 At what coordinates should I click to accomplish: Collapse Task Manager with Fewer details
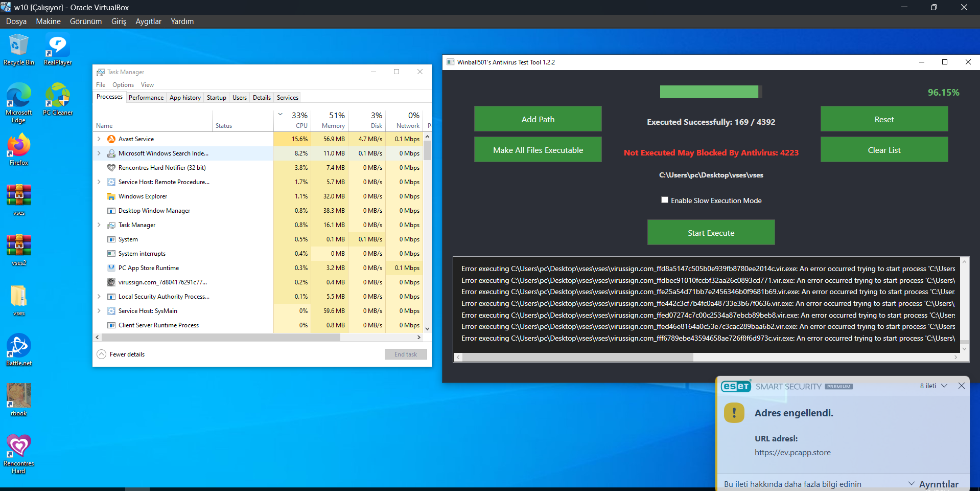point(121,354)
